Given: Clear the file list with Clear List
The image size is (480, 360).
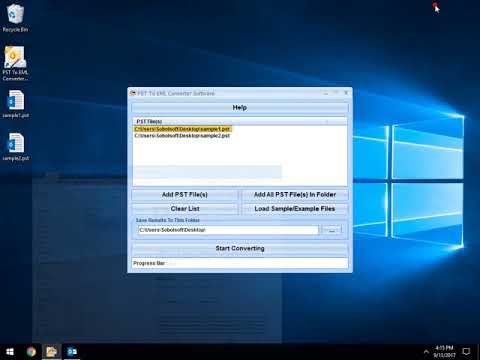Looking at the screenshot, I should [x=185, y=209].
